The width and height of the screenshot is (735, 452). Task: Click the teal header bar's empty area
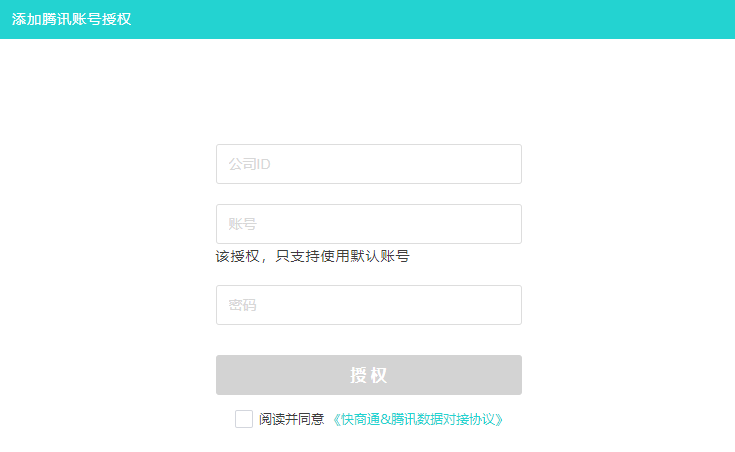point(450,20)
